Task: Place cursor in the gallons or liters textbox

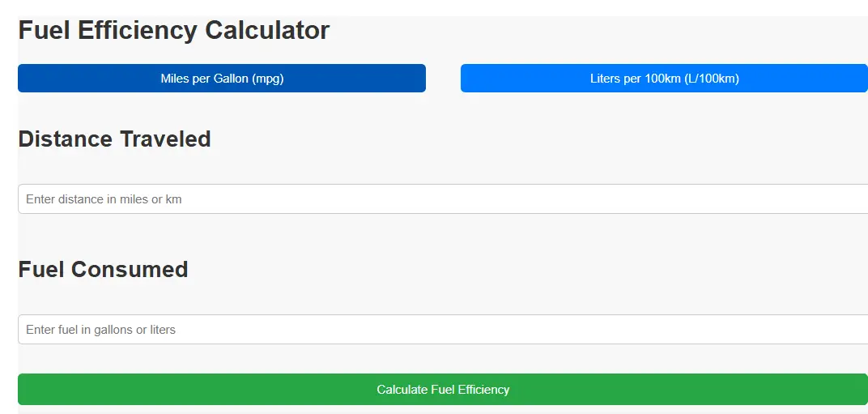Action: [x=443, y=330]
